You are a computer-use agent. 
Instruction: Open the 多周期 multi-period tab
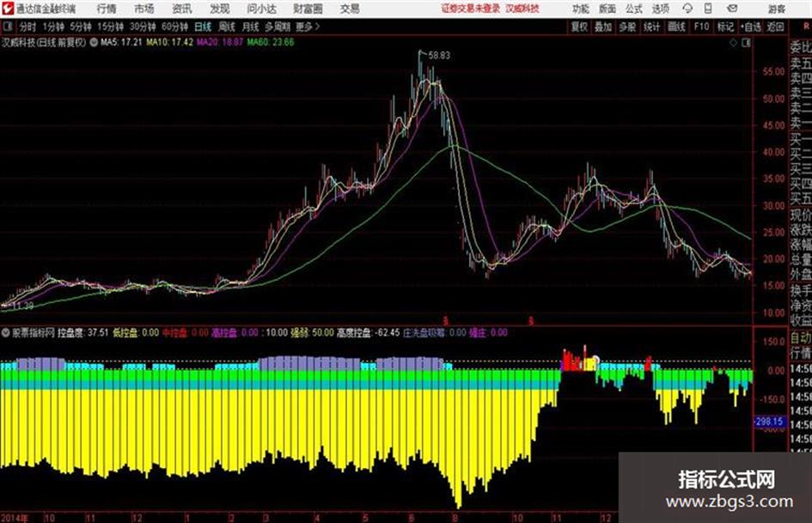coord(277,27)
